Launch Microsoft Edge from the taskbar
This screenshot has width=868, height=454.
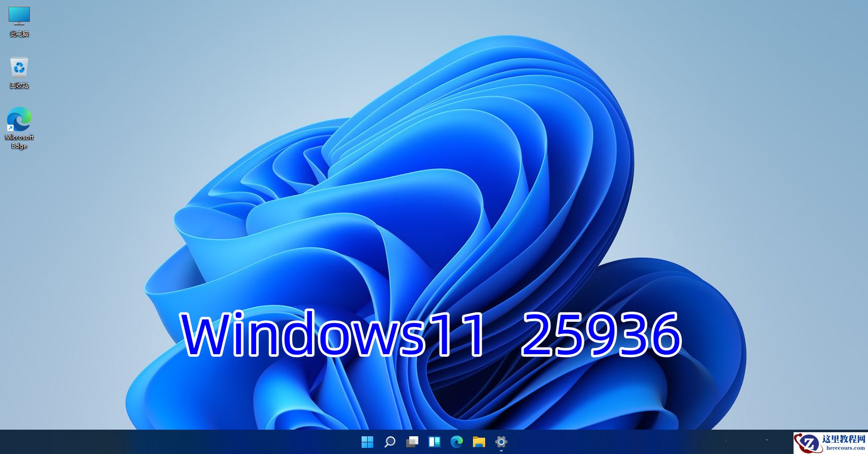point(457,442)
